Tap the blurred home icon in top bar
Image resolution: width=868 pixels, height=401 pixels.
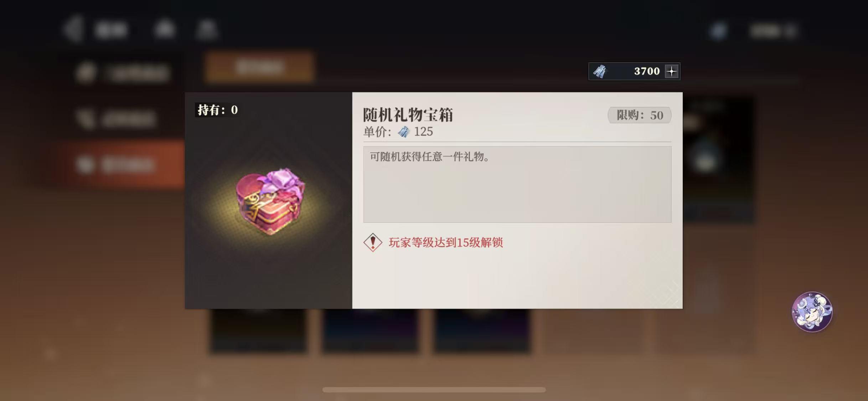pyautogui.click(x=165, y=29)
